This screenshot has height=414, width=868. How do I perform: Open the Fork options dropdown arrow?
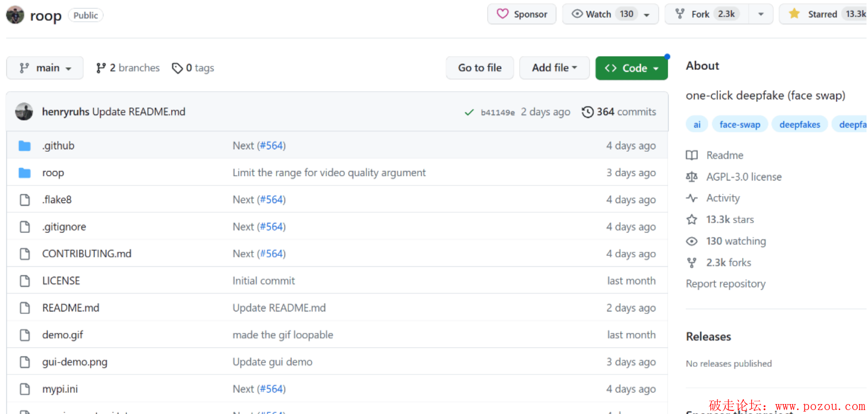pyautogui.click(x=761, y=14)
